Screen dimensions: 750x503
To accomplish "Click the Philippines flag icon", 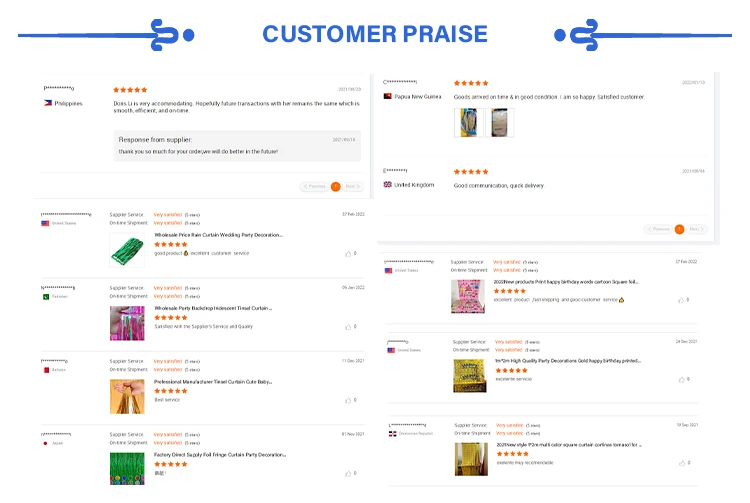I will 47,103.
